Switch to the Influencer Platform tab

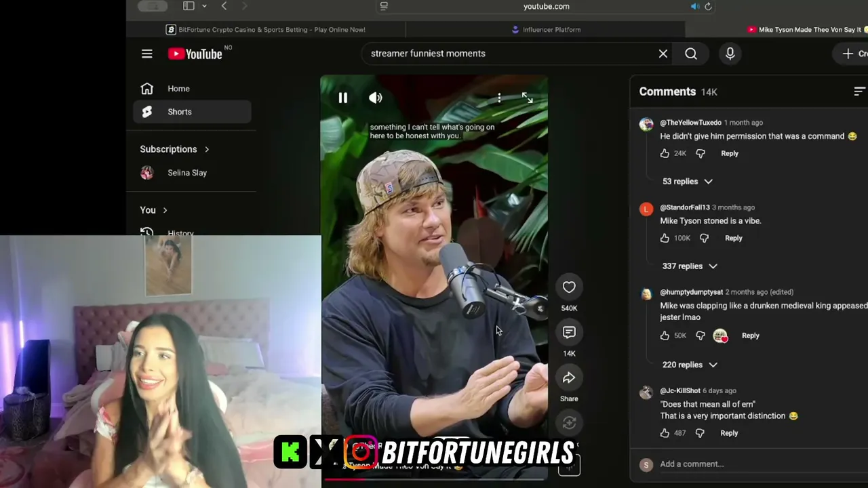pos(546,30)
